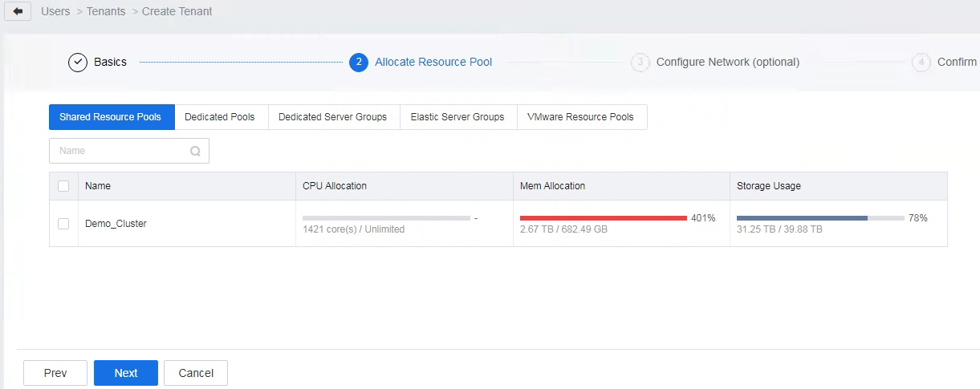Check the Demo_Cluster row checkbox

click(63, 224)
